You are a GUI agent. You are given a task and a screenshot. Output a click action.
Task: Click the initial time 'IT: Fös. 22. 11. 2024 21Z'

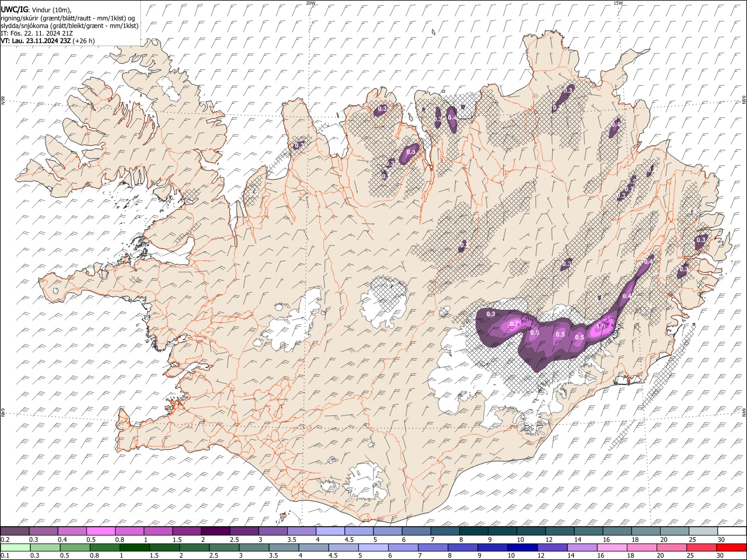pos(37,33)
